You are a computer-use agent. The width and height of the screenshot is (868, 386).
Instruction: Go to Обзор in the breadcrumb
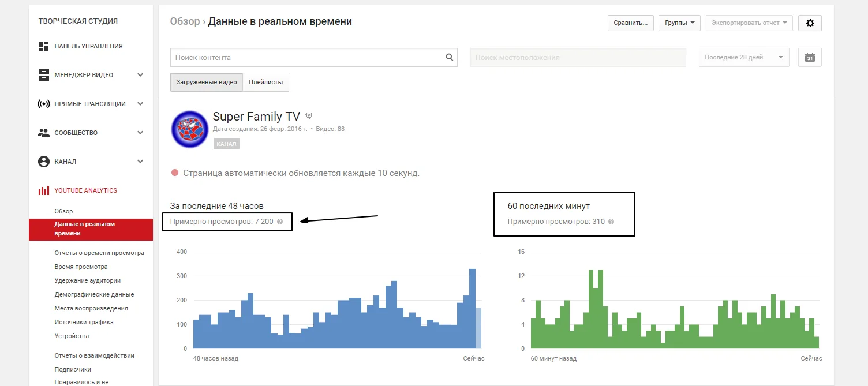pyautogui.click(x=184, y=22)
